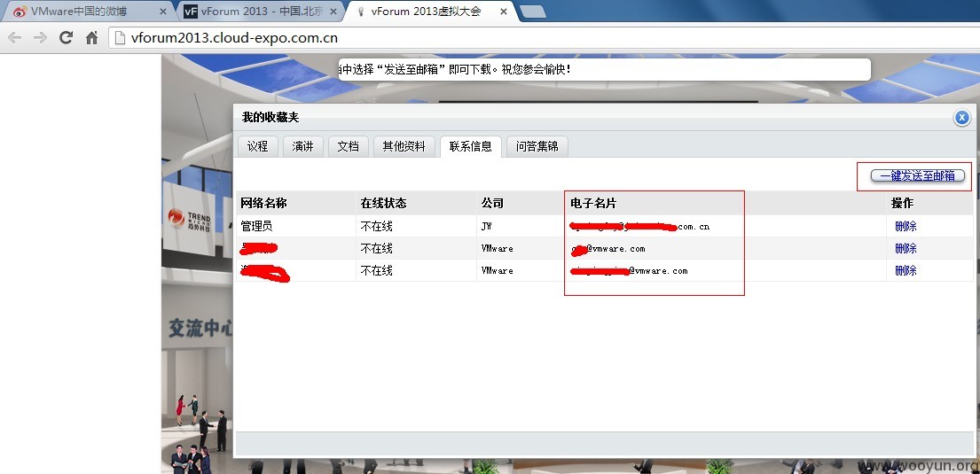Switch to the vForum 2013 - 中国.北京 browser tab
Image resolution: width=980 pixels, height=474 pixels.
tap(262, 12)
